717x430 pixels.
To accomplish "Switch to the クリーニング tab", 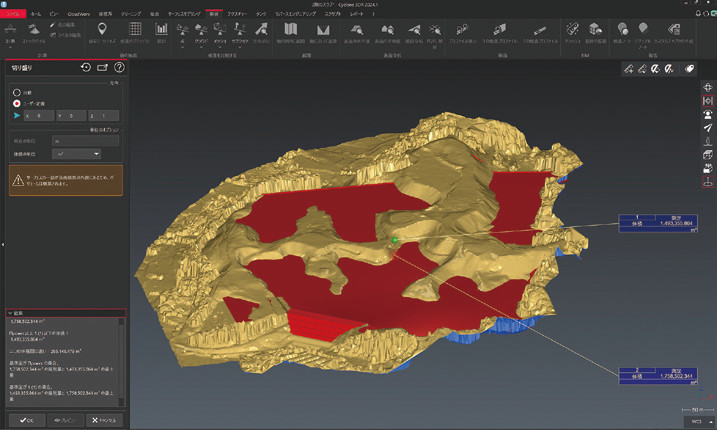I will pos(131,14).
